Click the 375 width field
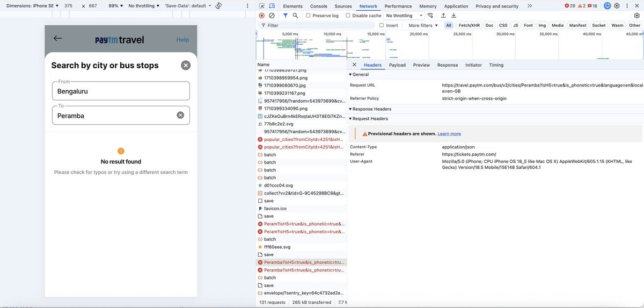Screen dimensions: 644x308 tap(69, 6)
